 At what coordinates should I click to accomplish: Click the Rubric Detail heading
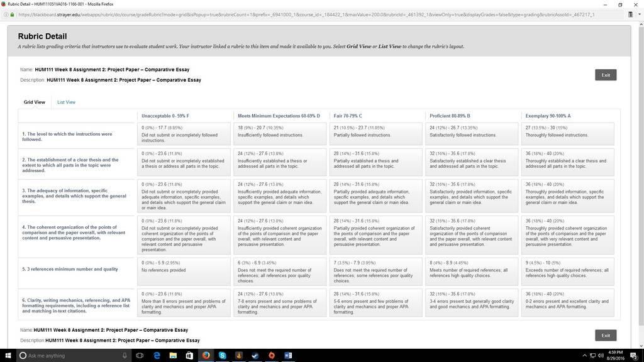point(42,36)
